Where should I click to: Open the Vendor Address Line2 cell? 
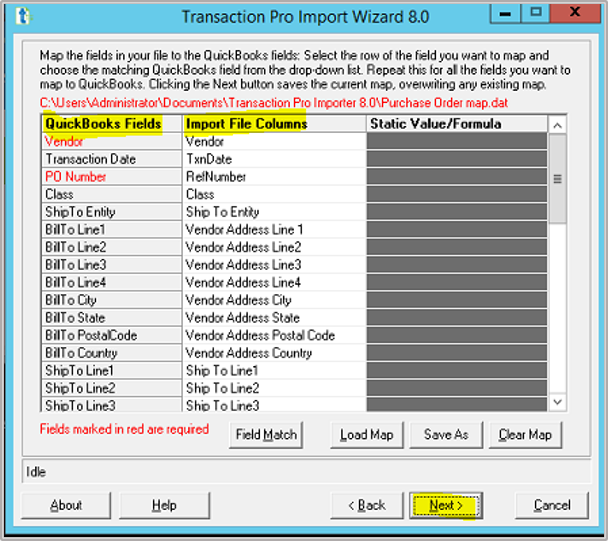(x=274, y=247)
